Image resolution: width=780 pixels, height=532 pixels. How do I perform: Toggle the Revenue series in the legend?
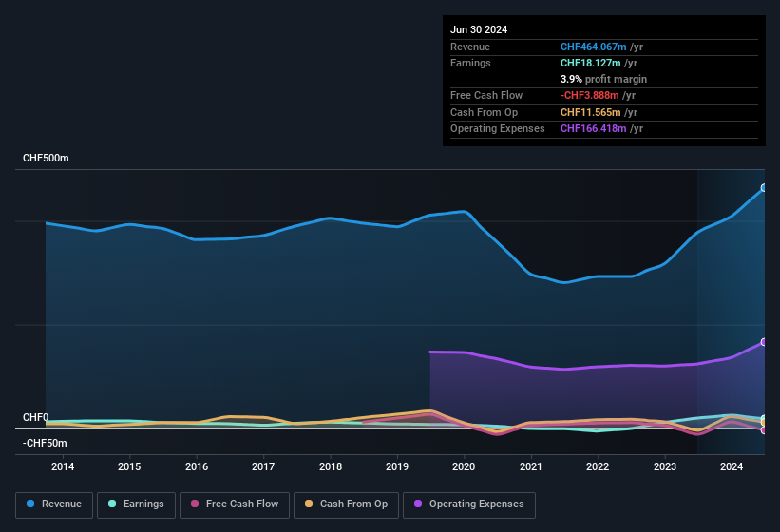(x=55, y=504)
